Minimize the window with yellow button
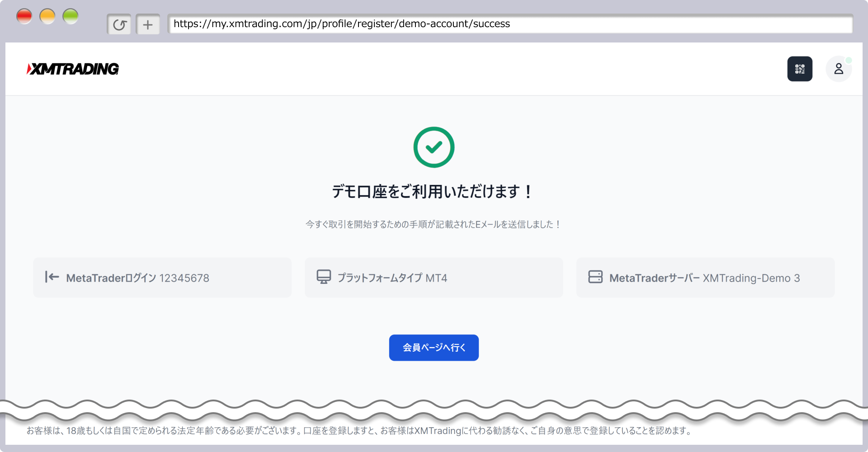 (47, 16)
